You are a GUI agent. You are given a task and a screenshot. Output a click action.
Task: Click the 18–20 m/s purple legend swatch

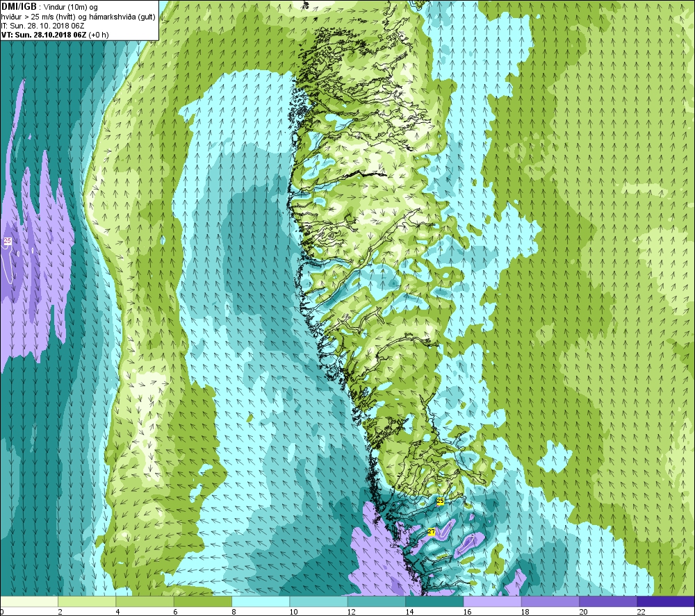pos(550,601)
